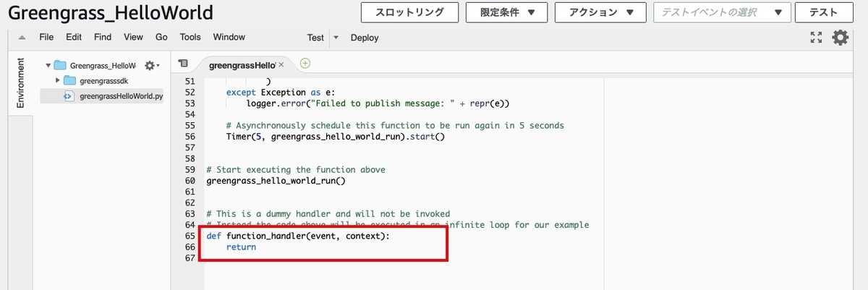Open the Tools menu
Viewport: 868px width, 290px height.
coord(190,37)
